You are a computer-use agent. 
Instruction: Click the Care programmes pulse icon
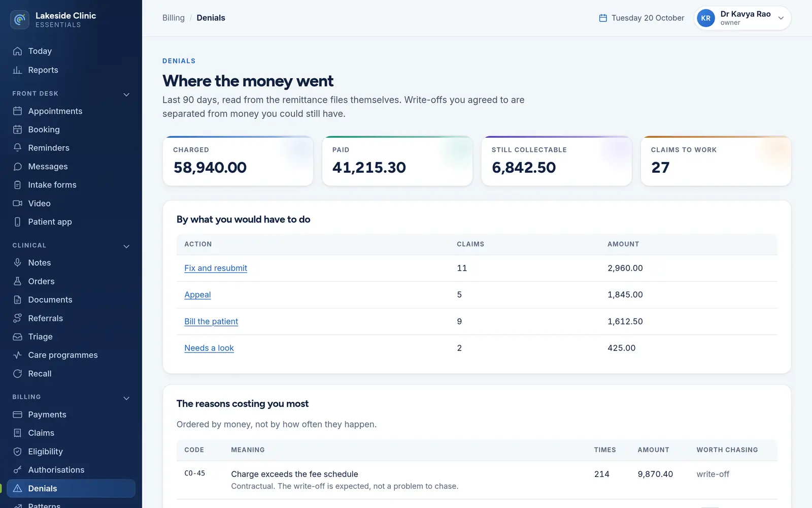coord(17,355)
